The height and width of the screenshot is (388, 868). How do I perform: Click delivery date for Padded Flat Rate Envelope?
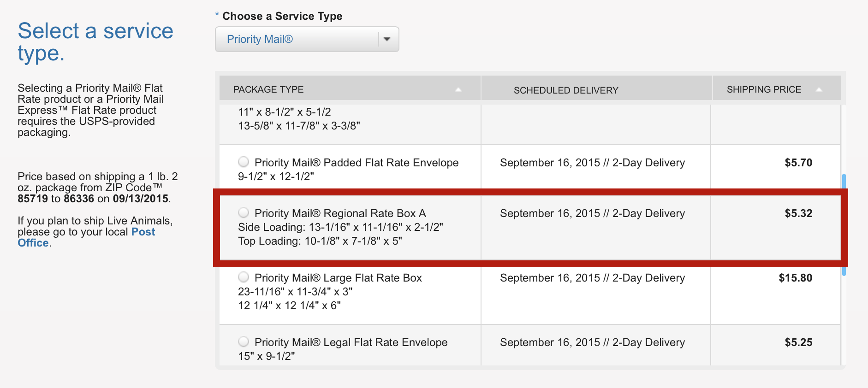pos(592,163)
